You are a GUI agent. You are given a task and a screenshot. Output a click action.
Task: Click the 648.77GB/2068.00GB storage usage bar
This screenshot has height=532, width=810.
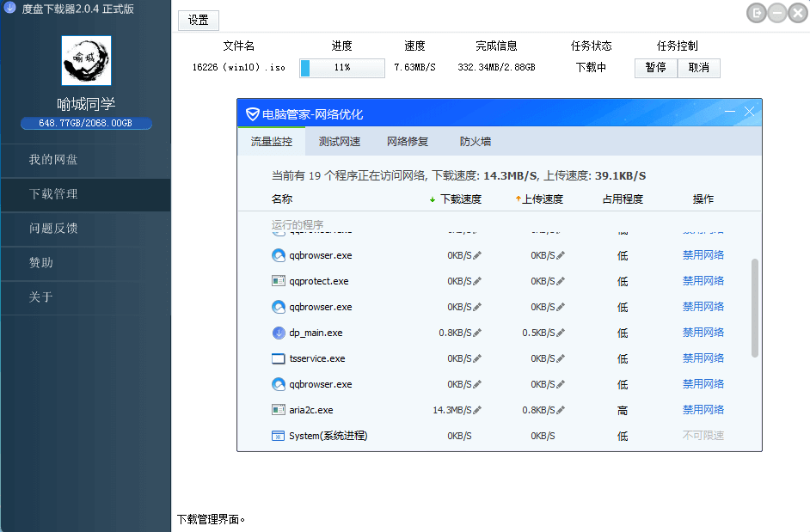[86, 123]
